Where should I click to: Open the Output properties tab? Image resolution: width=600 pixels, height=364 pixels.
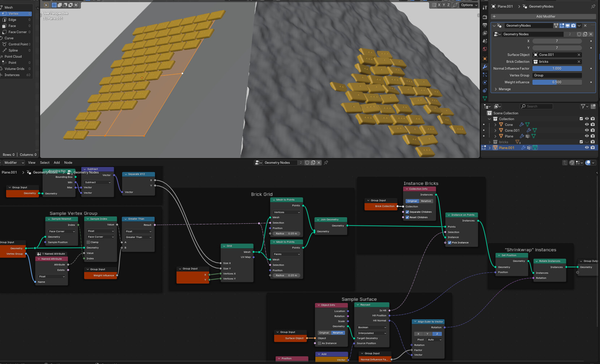[x=485, y=25]
